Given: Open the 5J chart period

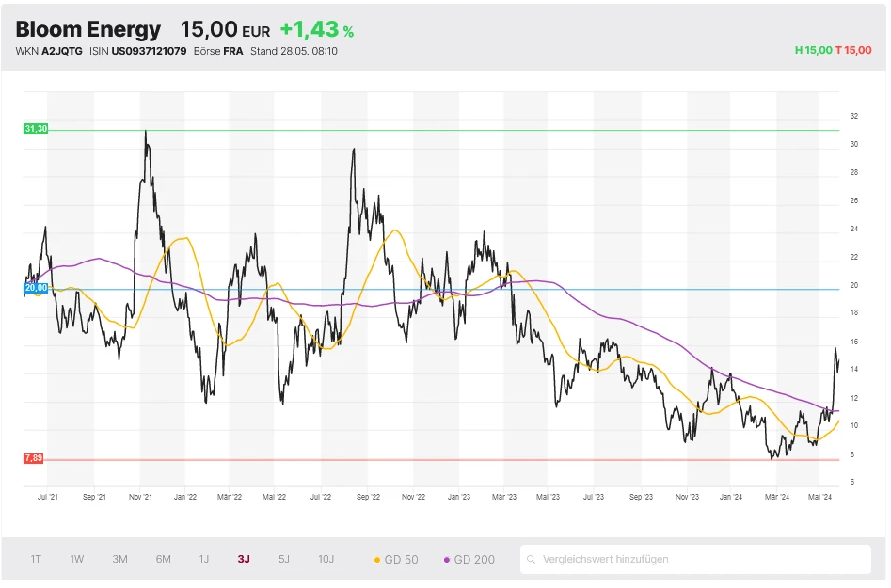Looking at the screenshot, I should point(284,559).
